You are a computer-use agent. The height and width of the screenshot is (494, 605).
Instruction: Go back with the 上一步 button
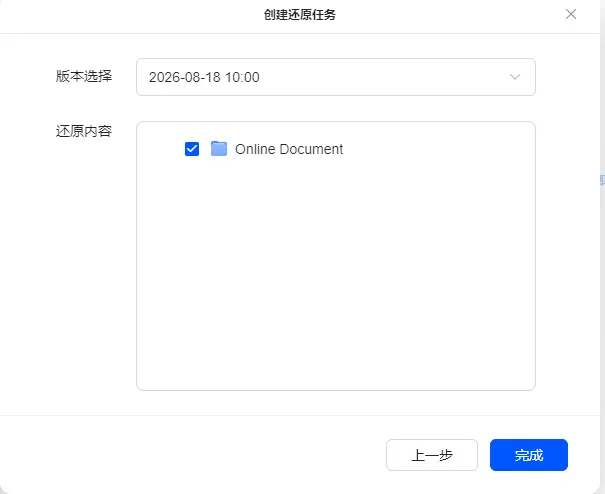(432, 455)
